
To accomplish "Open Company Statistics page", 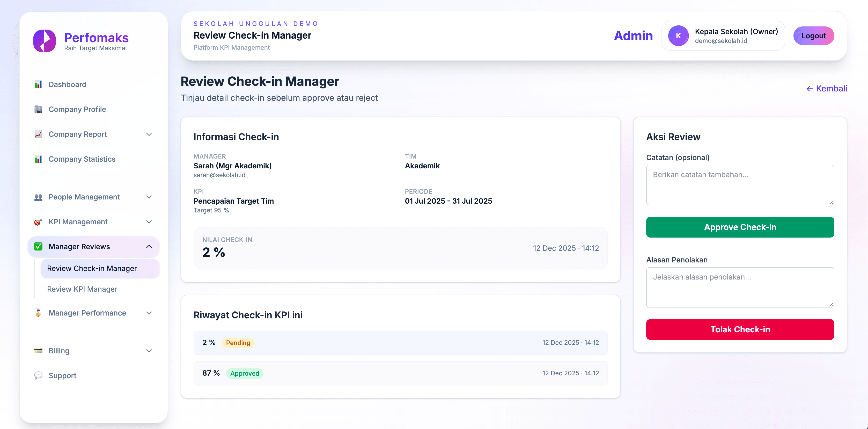I will (82, 159).
